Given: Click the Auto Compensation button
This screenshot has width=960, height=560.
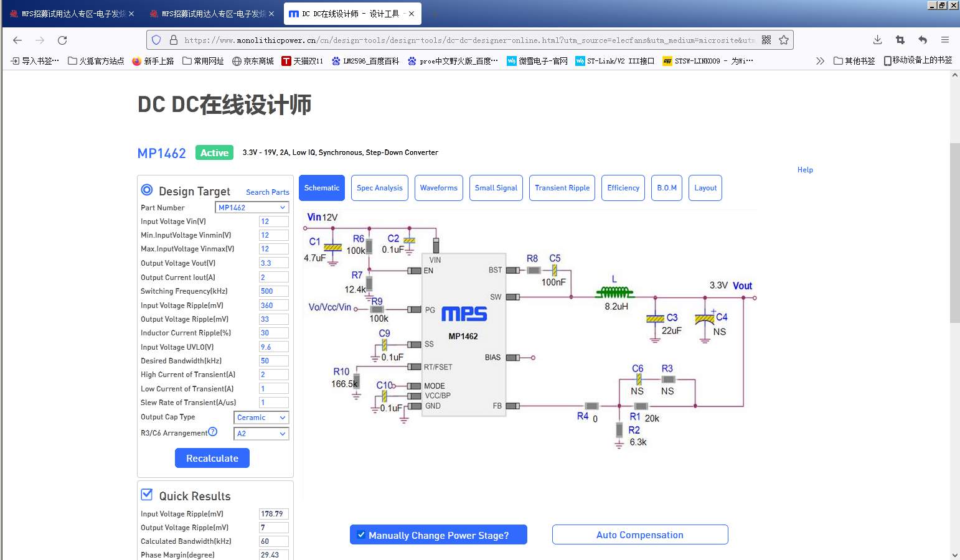Looking at the screenshot, I should 639,534.
